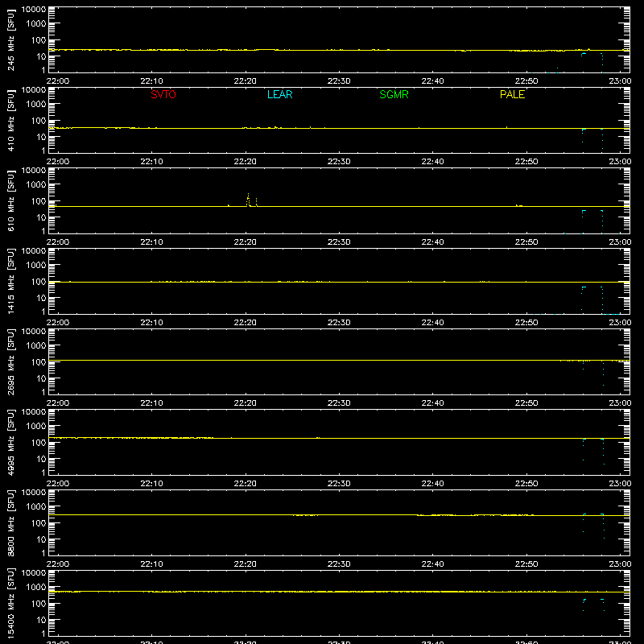Click the 4995 MHz [SFU] axis label

[10, 442]
